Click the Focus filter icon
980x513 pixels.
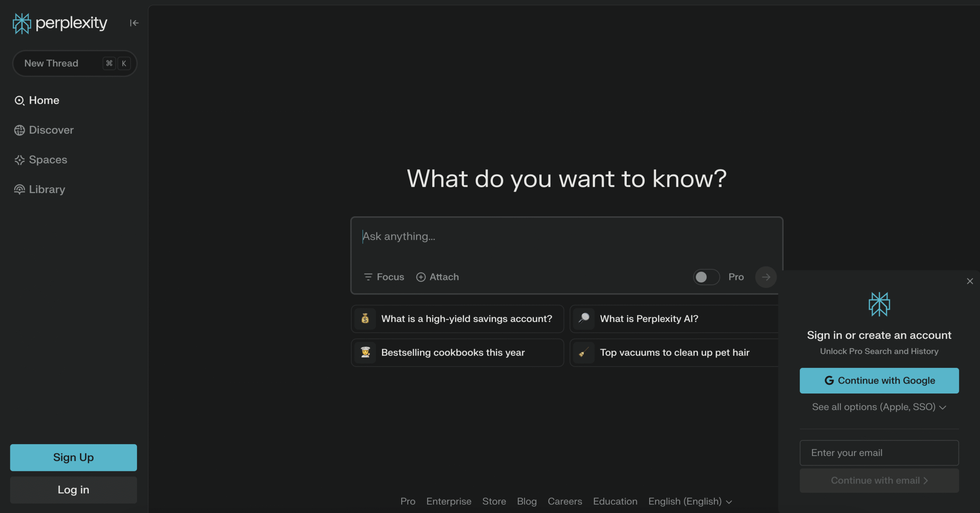(x=368, y=277)
